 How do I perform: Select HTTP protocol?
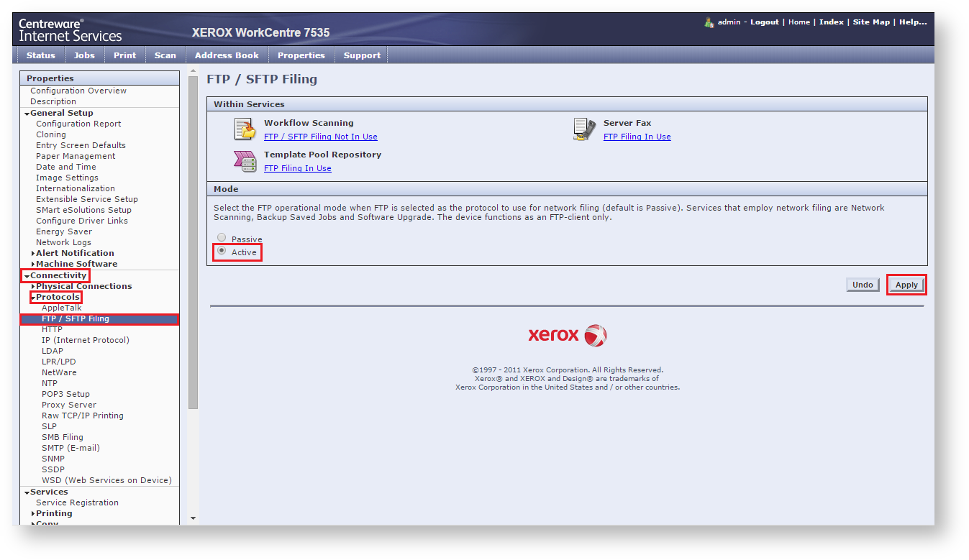pos(52,329)
